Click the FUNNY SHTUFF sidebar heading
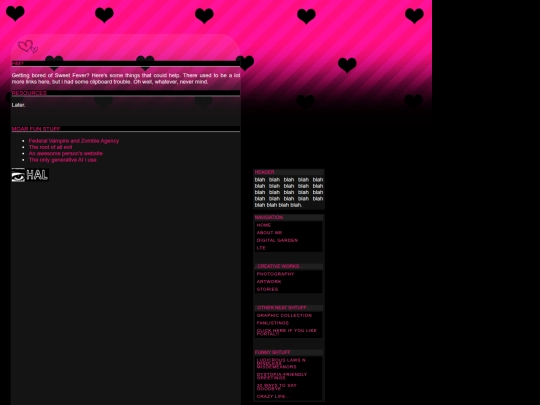This screenshot has height=405, width=540. (x=272, y=352)
